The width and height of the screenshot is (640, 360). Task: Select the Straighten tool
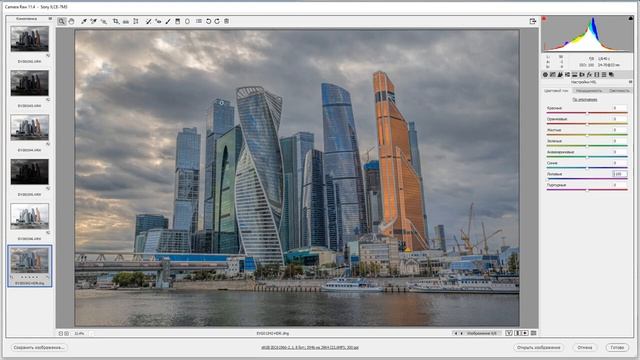click(126, 21)
